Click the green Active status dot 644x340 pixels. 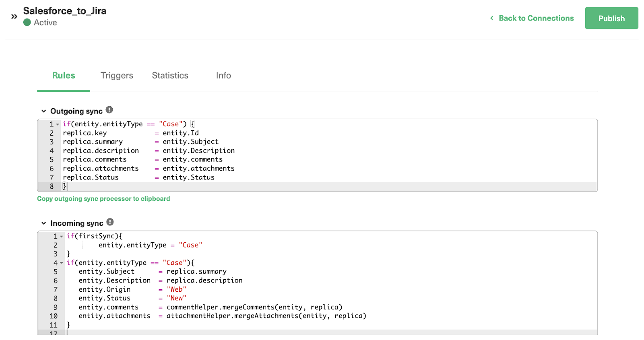pyautogui.click(x=27, y=23)
